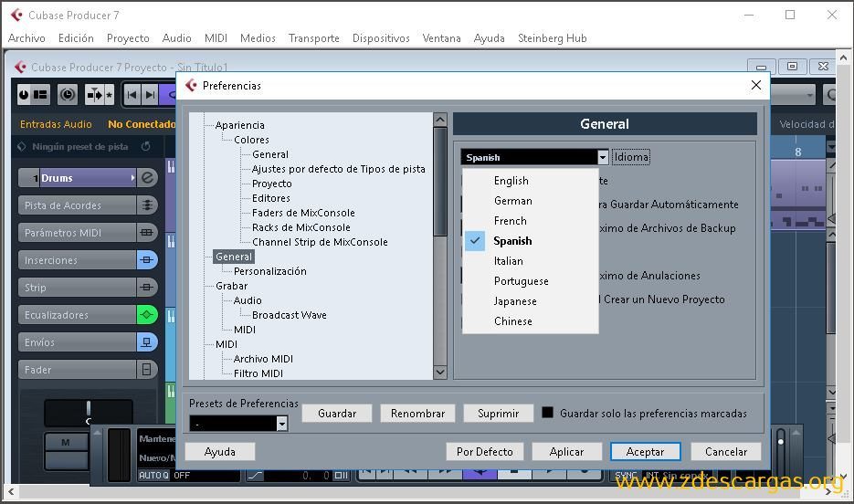The height and width of the screenshot is (504, 854).
Task: Open the Pista de Acordes section icon
Action: click(x=147, y=205)
